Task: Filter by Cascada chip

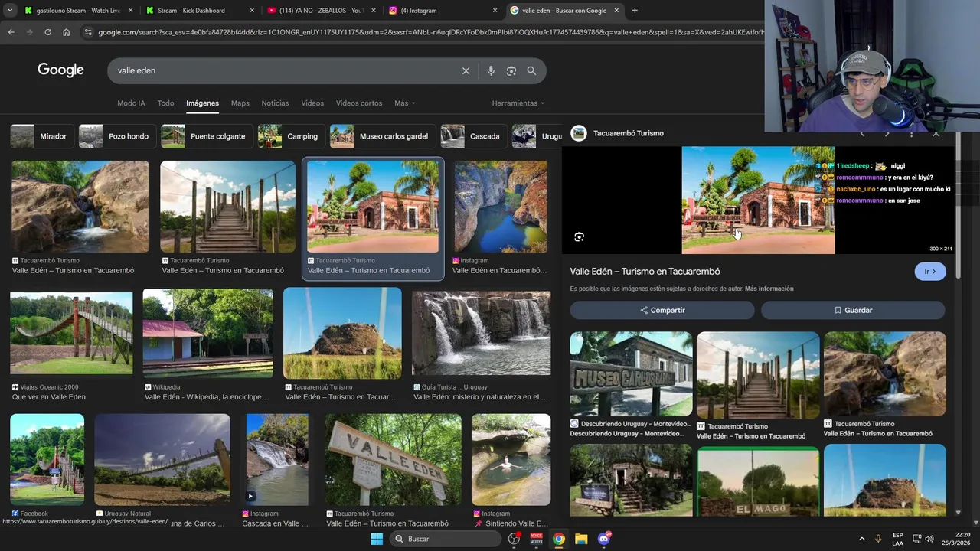Action: click(x=473, y=136)
